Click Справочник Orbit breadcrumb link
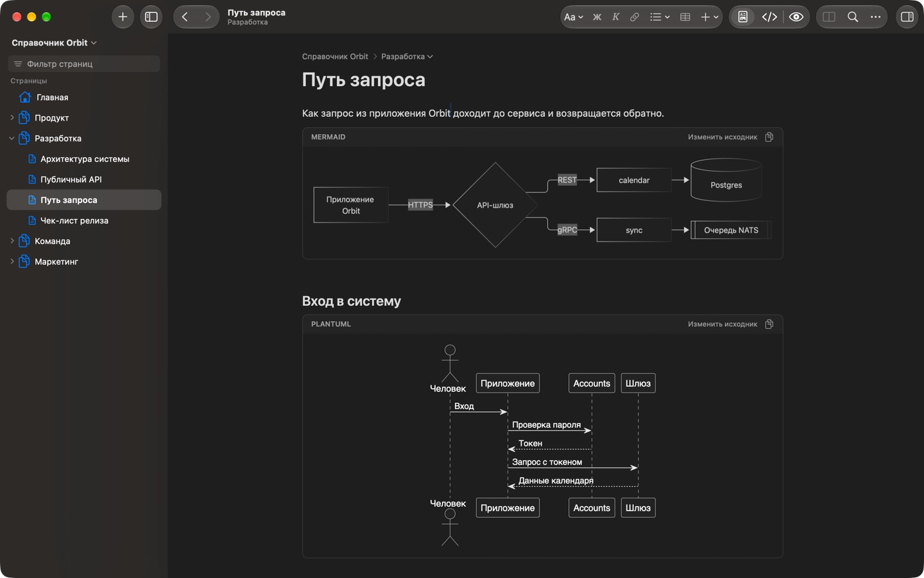 point(335,57)
